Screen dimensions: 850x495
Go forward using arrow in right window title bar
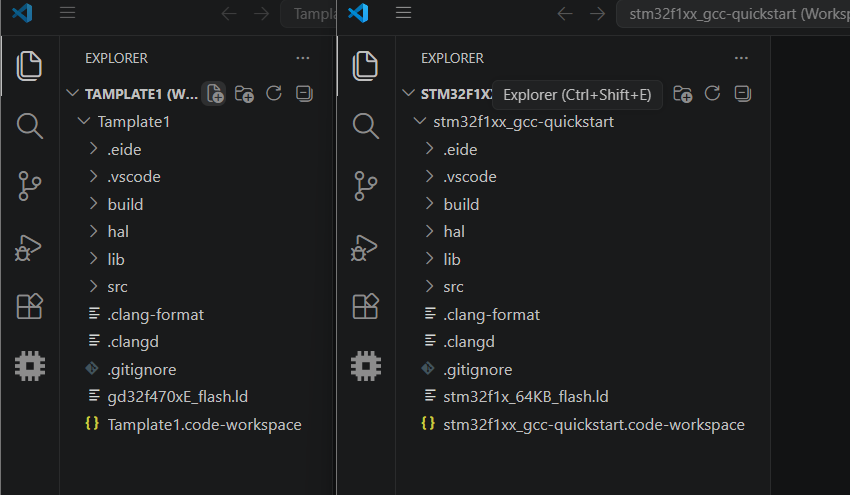pos(597,14)
